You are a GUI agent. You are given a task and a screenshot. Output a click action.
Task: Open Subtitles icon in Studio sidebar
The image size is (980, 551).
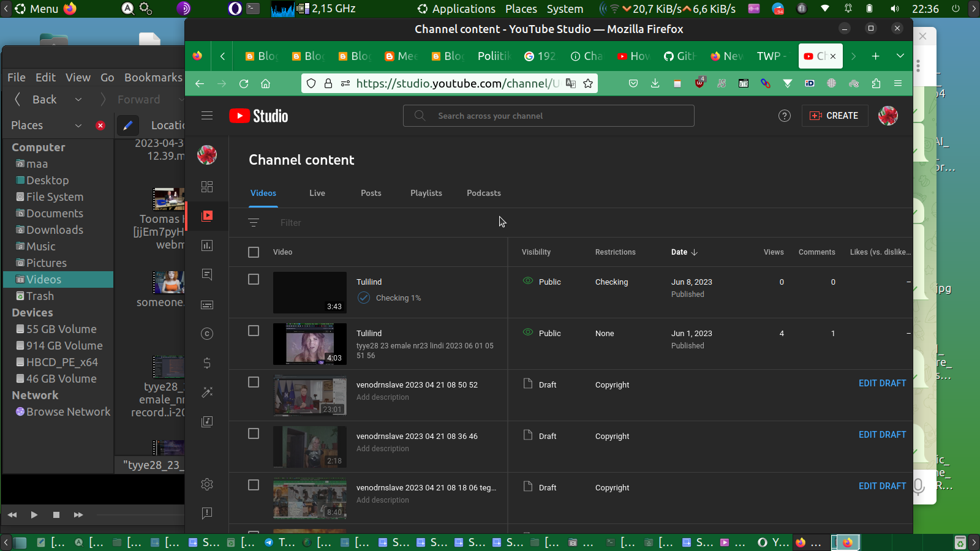[x=207, y=305]
